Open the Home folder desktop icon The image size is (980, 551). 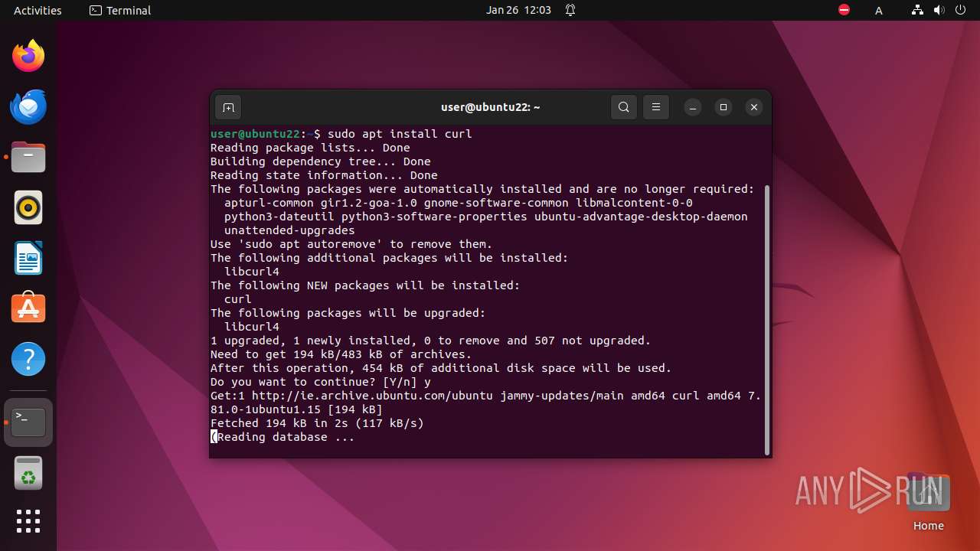[928, 502]
